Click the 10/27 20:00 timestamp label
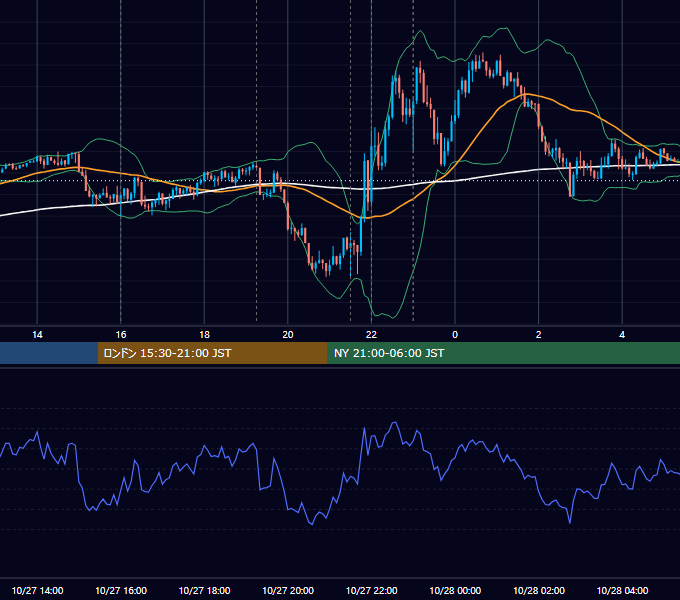 288,590
